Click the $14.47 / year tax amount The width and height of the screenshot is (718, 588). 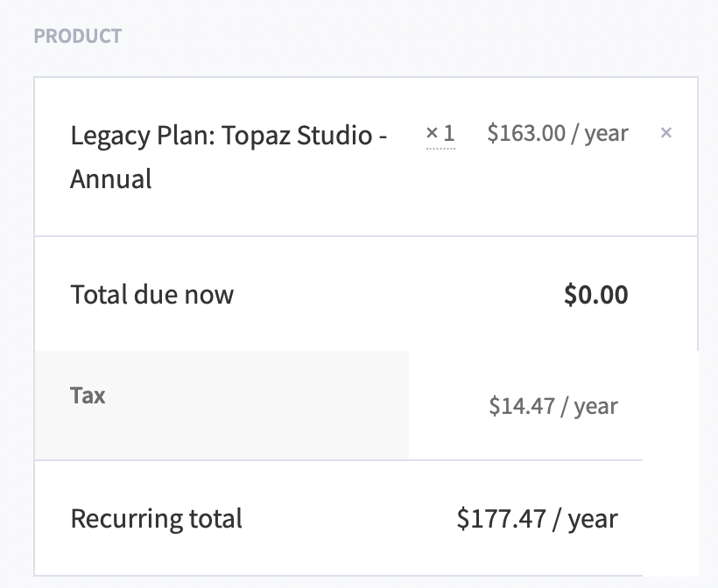tap(553, 406)
